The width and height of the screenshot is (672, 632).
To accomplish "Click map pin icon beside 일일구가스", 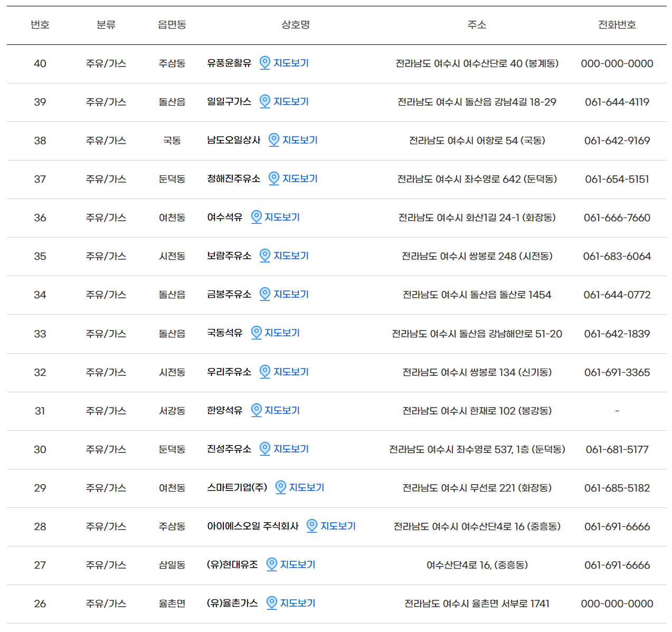I will click(x=265, y=101).
